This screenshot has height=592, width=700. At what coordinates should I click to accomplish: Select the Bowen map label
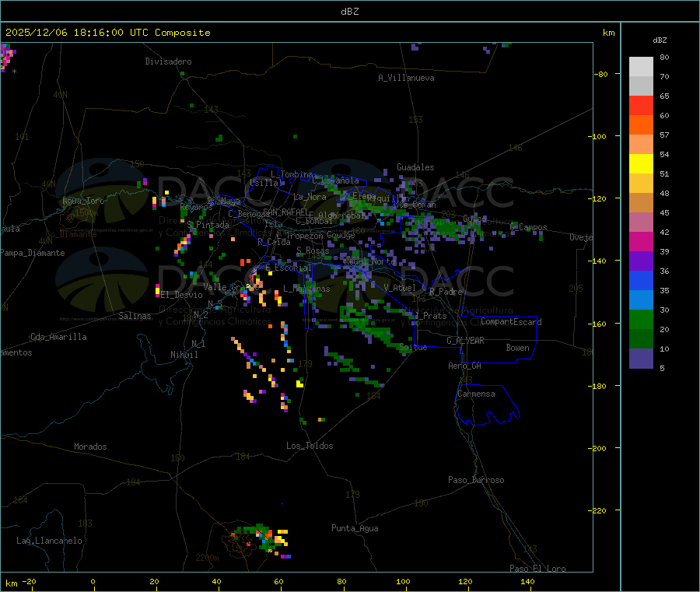point(517,348)
